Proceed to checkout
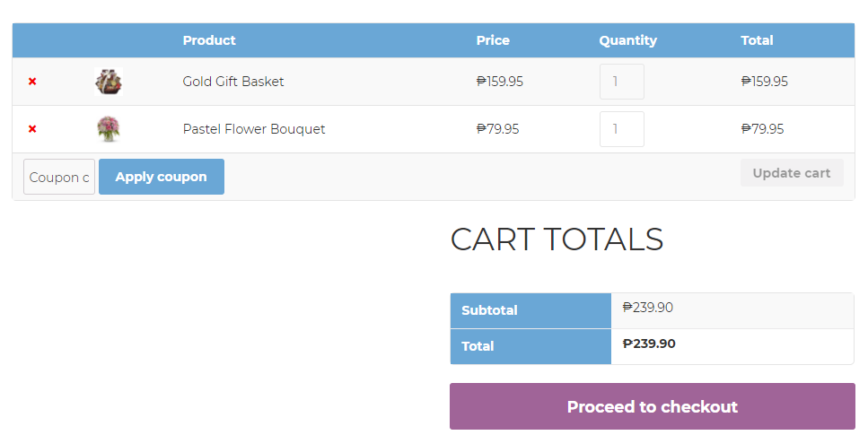This screenshot has width=868, height=435. tap(652, 406)
